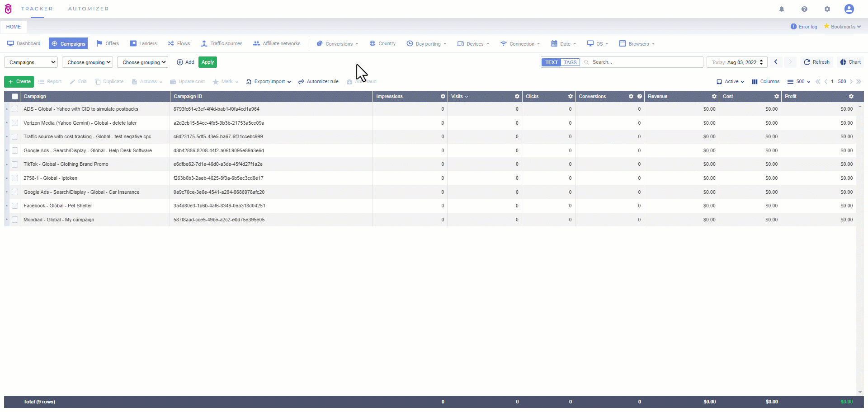Click the Impressions column gear icon

coord(443,96)
